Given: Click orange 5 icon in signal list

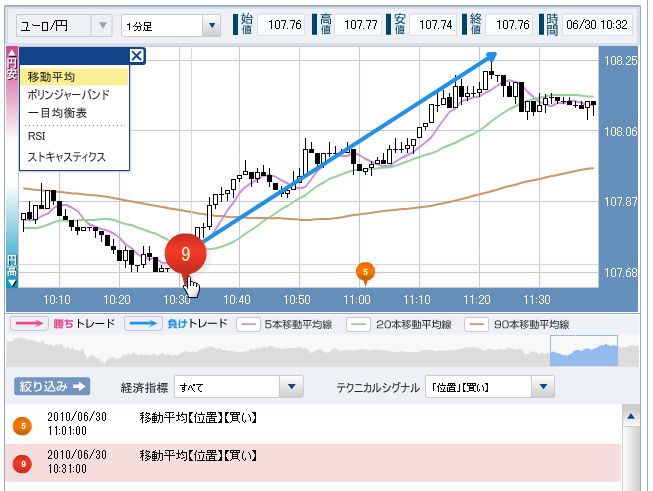Looking at the screenshot, I should point(22,426).
